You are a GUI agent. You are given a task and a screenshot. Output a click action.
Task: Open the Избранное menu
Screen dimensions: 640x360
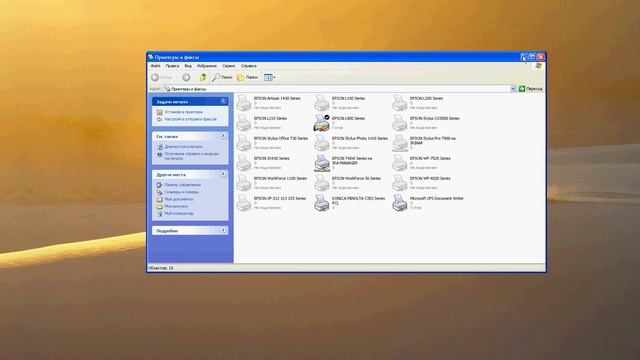point(207,66)
